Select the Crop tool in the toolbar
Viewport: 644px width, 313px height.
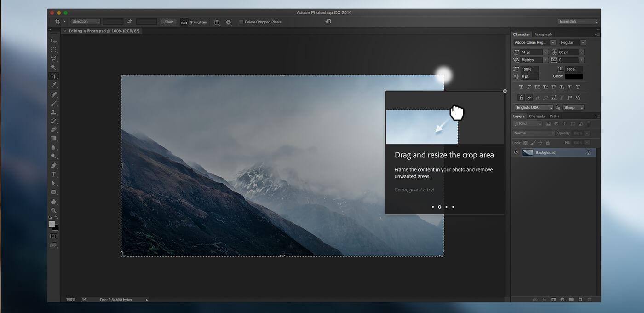coord(53,76)
